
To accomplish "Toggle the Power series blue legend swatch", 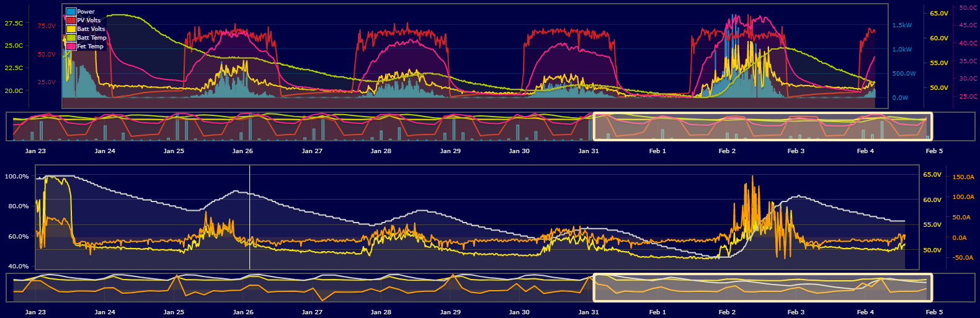I will pyautogui.click(x=71, y=12).
